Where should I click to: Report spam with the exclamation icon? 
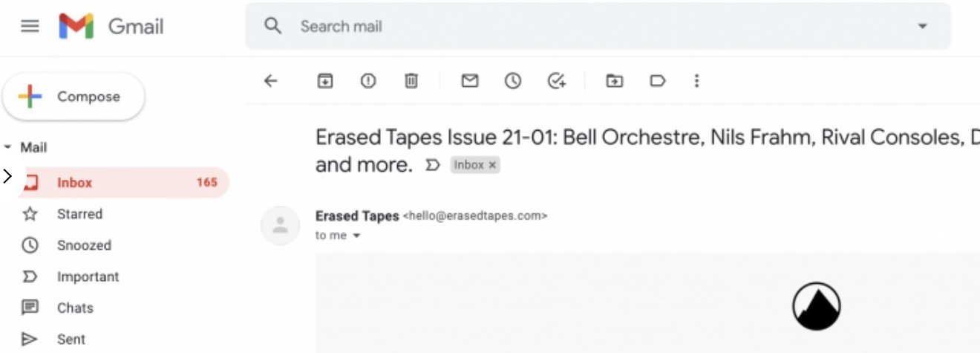coord(368,81)
